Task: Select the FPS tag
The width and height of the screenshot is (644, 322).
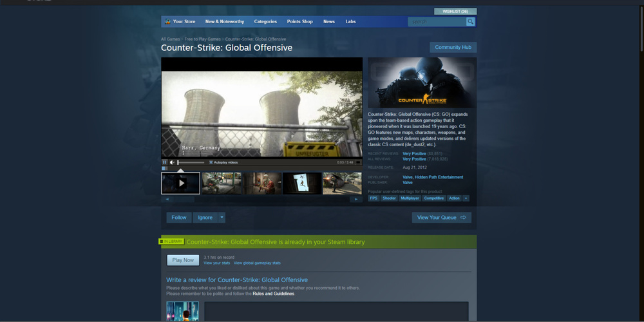Action: pyautogui.click(x=374, y=198)
